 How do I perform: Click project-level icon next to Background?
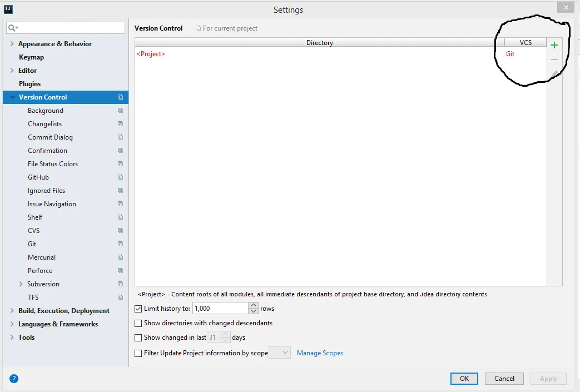pos(120,111)
